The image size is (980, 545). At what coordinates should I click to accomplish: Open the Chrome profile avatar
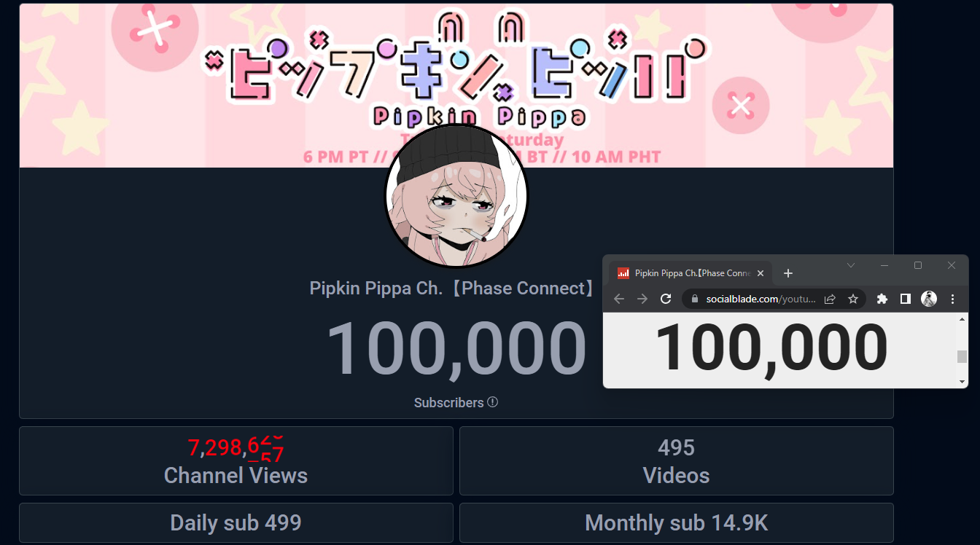(x=929, y=299)
